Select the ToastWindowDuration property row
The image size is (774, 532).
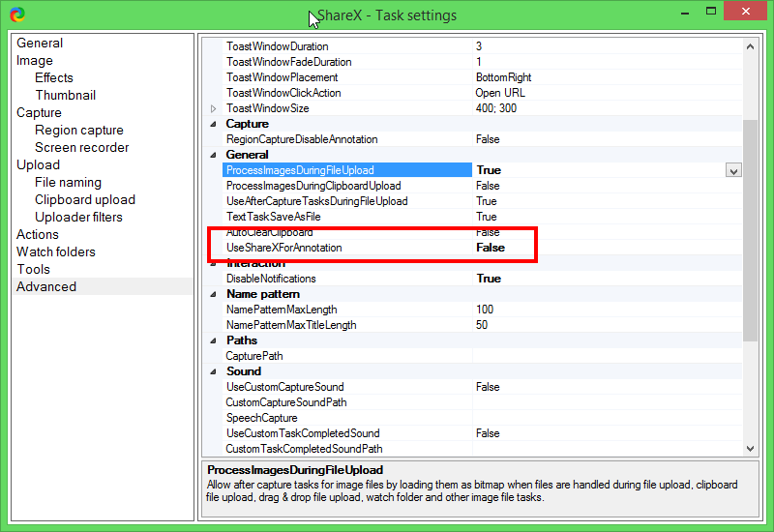[278, 46]
